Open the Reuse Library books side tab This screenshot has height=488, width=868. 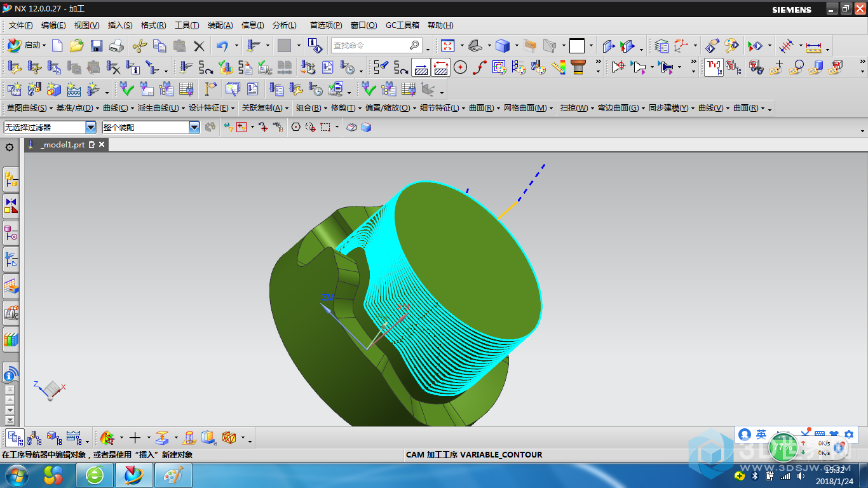tap(11, 339)
